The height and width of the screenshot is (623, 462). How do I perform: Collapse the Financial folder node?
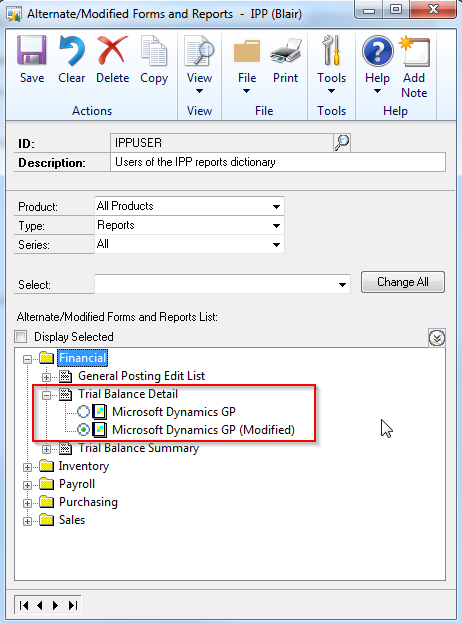pyautogui.click(x=27, y=359)
